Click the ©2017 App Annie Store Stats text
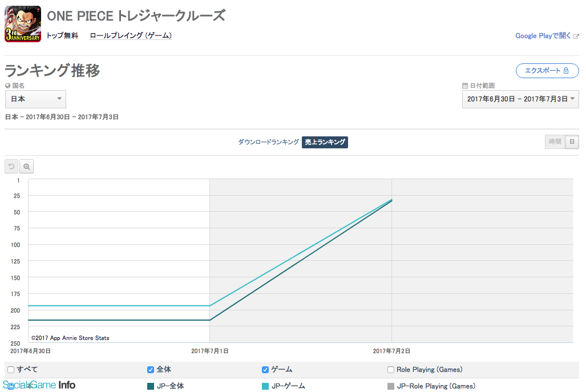 [x=70, y=338]
